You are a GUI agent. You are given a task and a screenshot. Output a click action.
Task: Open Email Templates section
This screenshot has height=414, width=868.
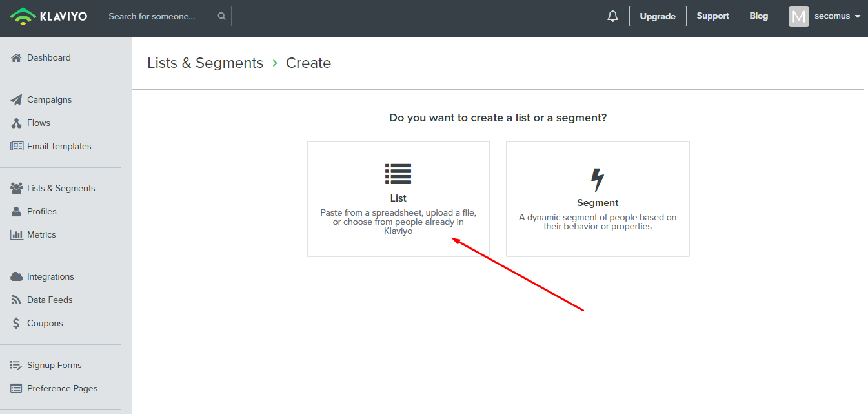pyautogui.click(x=59, y=146)
